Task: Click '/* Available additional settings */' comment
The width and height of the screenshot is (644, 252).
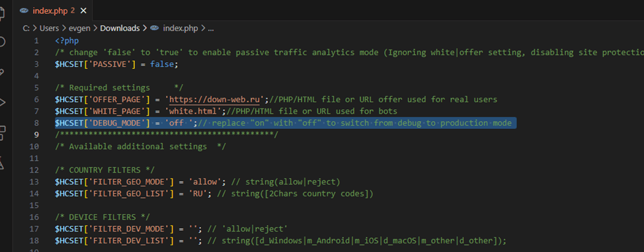Action: click(x=141, y=146)
